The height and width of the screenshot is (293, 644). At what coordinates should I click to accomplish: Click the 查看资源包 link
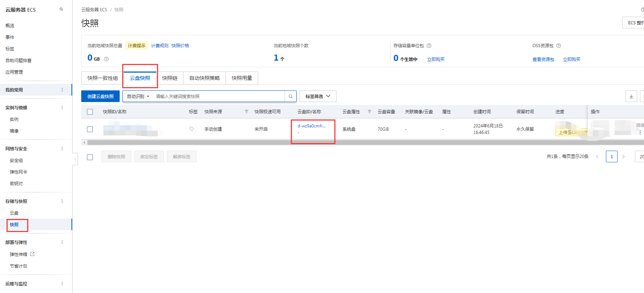tap(543, 59)
